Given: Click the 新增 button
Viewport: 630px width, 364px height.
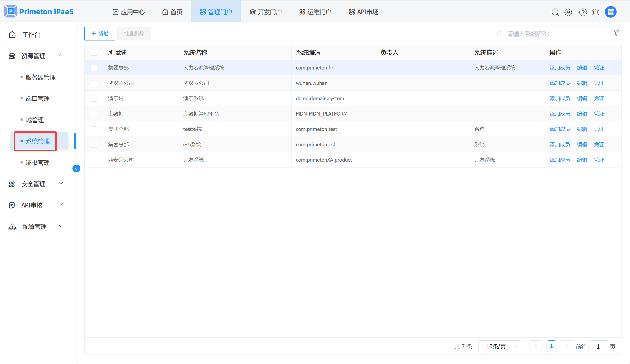Looking at the screenshot, I should pyautogui.click(x=100, y=33).
